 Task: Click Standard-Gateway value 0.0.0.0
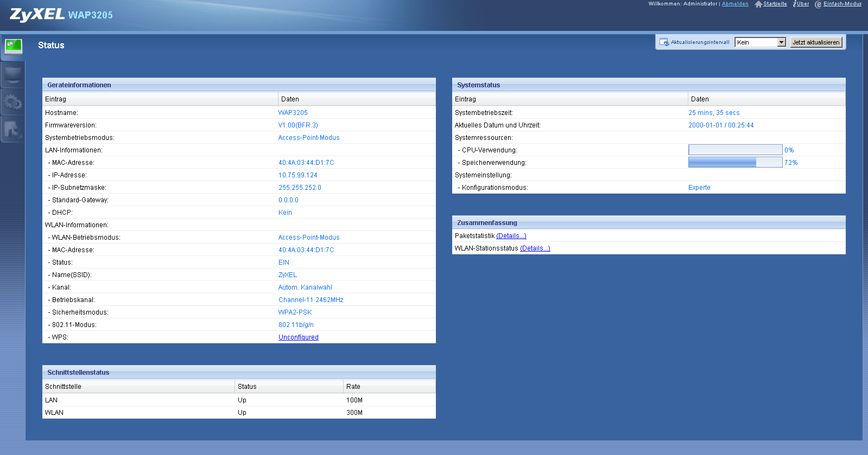coord(288,200)
